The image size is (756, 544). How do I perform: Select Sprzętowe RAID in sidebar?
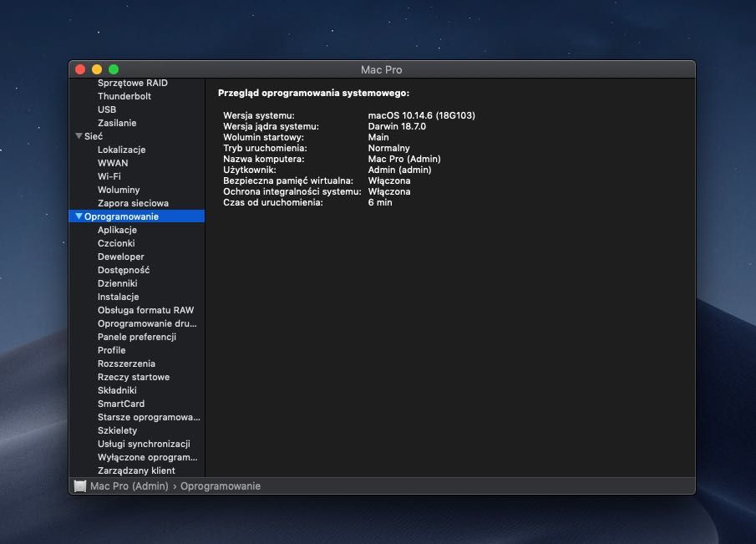133,83
